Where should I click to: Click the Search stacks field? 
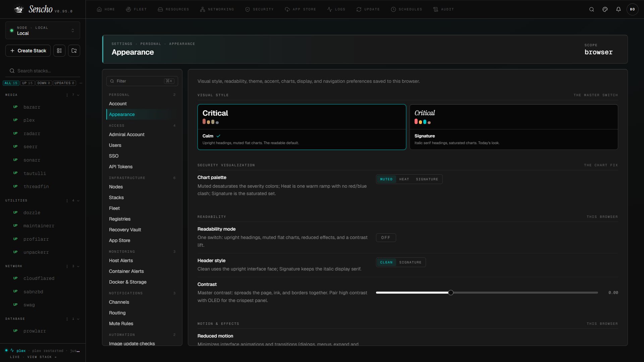pyautogui.click(x=43, y=71)
